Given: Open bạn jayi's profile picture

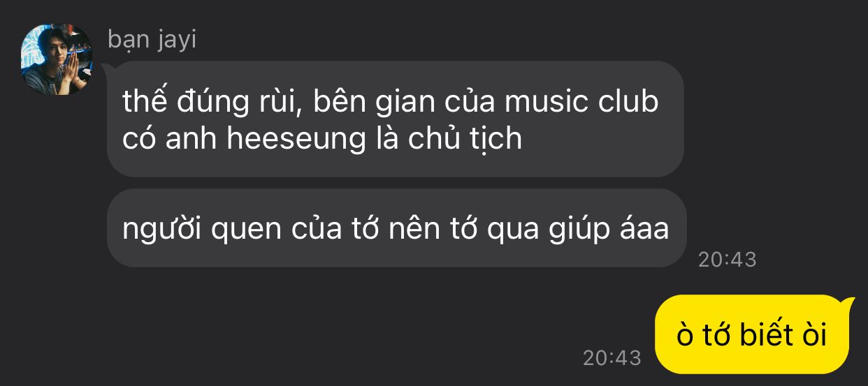Looking at the screenshot, I should tap(57, 58).
